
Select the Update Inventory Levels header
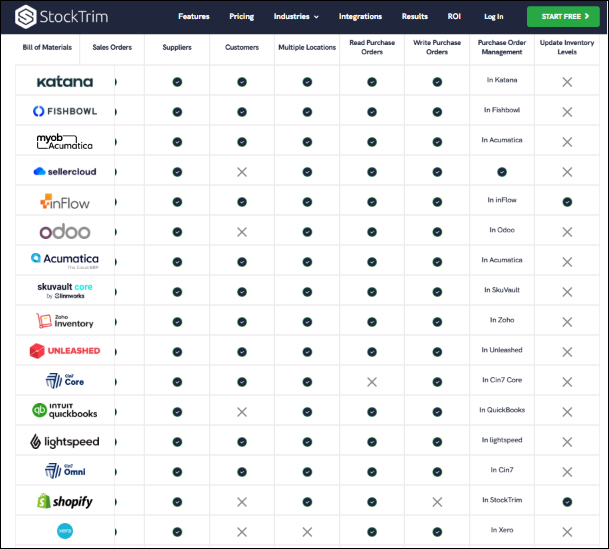pos(567,47)
